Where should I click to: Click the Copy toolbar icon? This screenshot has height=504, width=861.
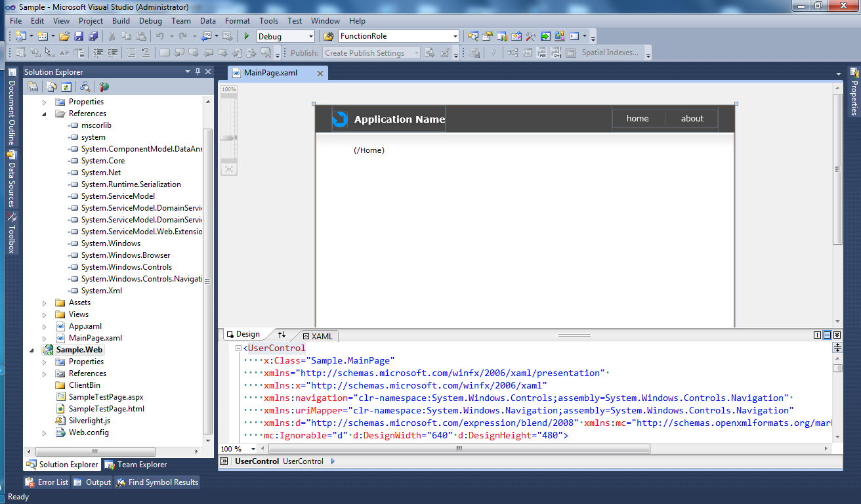[127, 36]
